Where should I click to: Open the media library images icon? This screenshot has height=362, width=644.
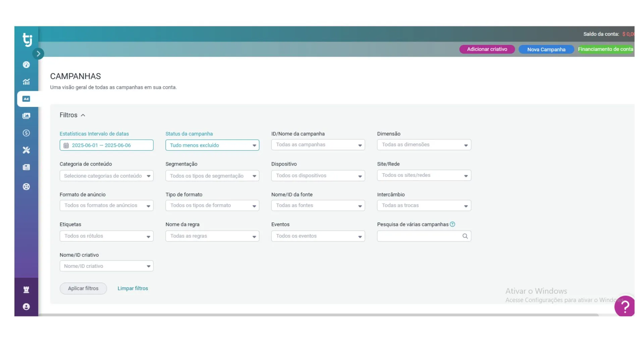pyautogui.click(x=26, y=116)
